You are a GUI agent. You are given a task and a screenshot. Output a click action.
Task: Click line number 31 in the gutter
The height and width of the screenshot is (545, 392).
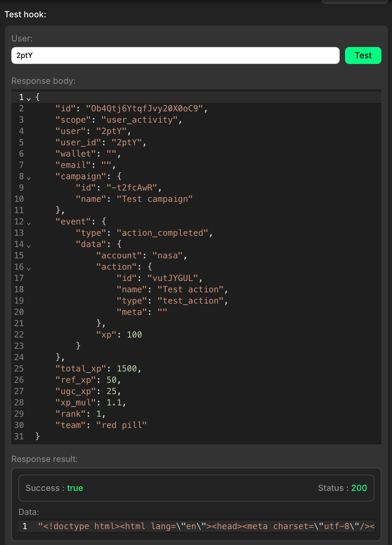(19, 436)
